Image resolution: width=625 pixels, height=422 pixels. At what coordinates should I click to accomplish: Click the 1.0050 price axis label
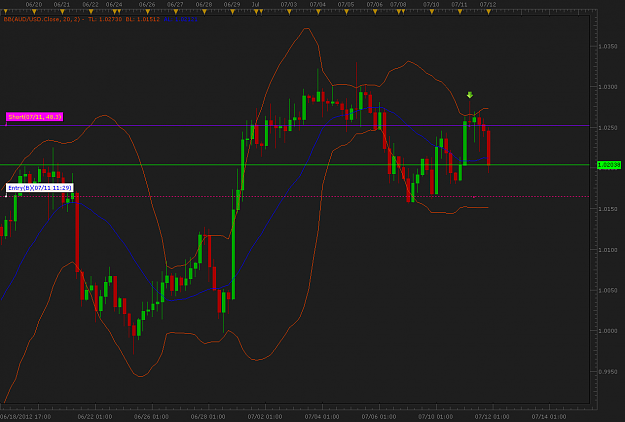tap(608, 290)
